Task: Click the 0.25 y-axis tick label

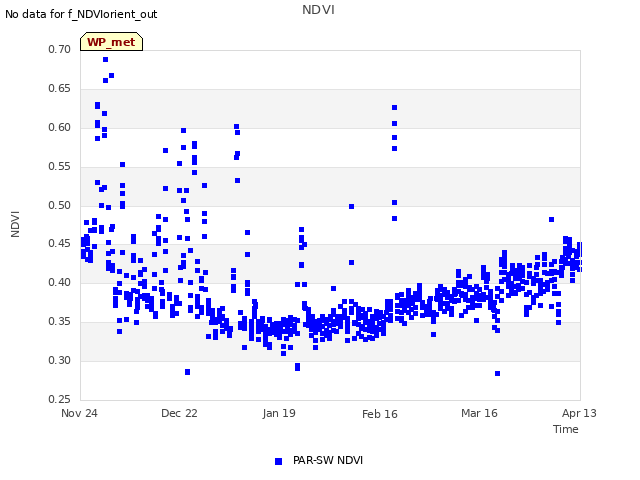Action: [x=60, y=399]
